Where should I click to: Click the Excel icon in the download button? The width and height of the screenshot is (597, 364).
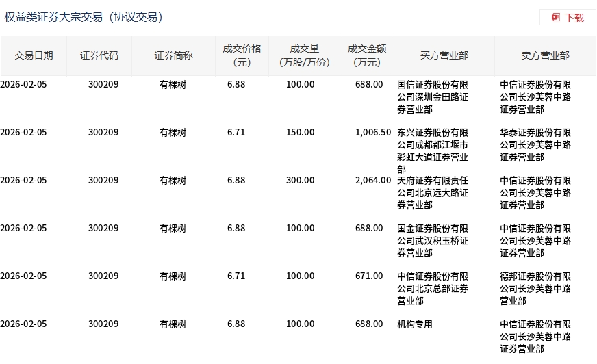556,17
